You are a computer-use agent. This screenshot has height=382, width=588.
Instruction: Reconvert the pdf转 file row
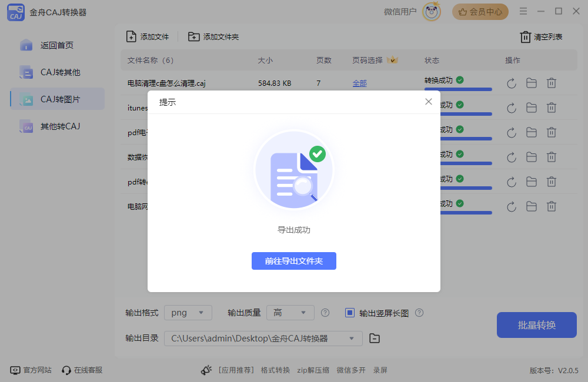pyautogui.click(x=512, y=182)
